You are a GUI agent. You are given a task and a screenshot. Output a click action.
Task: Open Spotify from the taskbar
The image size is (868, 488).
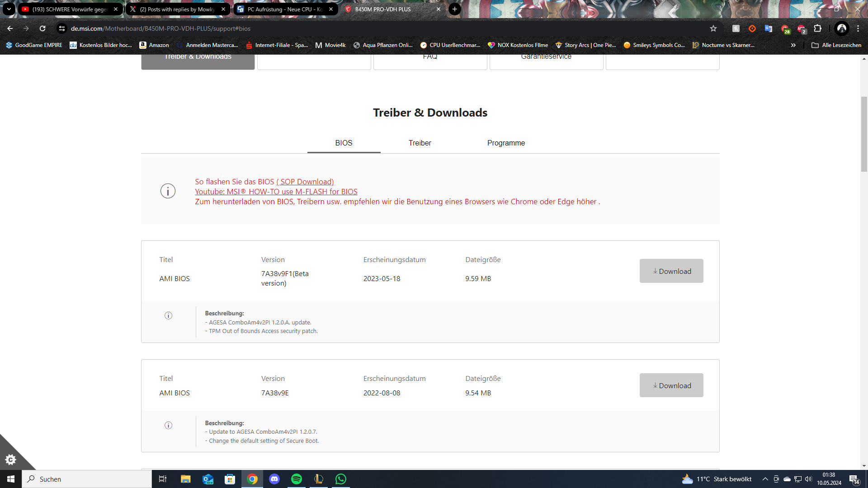(297, 479)
